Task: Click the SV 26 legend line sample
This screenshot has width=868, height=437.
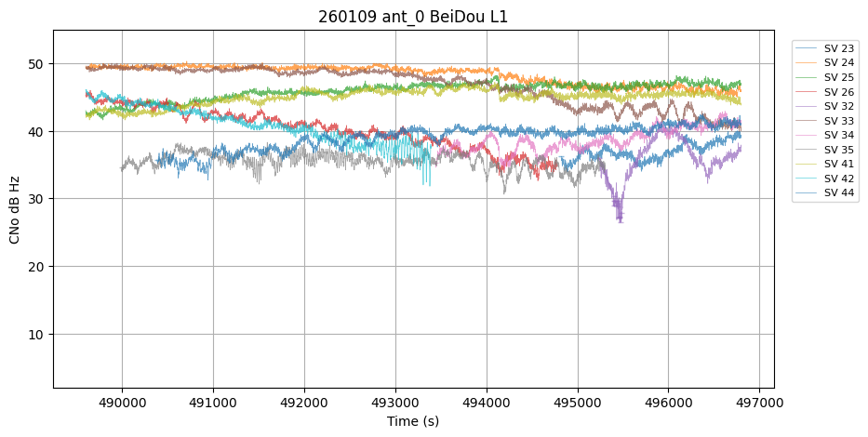Action: coord(808,92)
